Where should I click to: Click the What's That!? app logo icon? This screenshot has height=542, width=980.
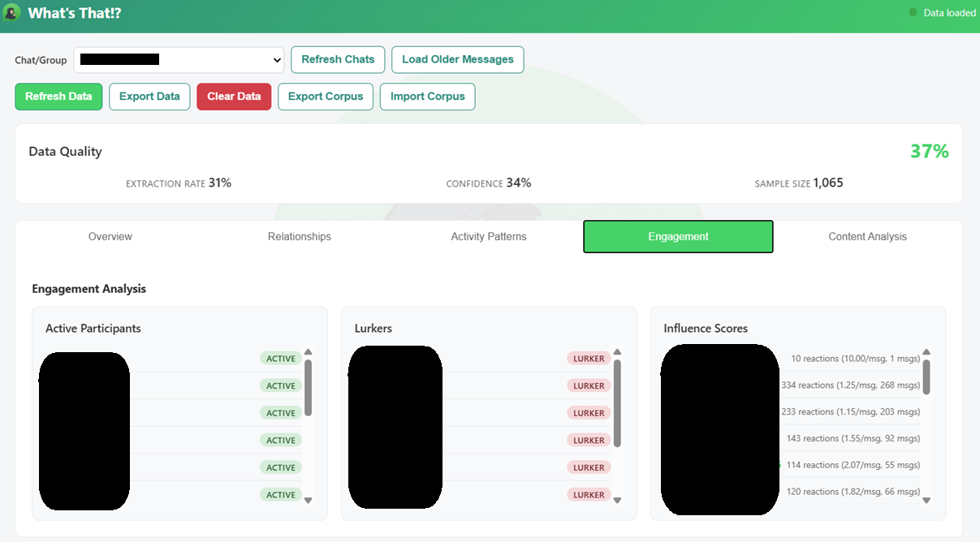pos(11,13)
